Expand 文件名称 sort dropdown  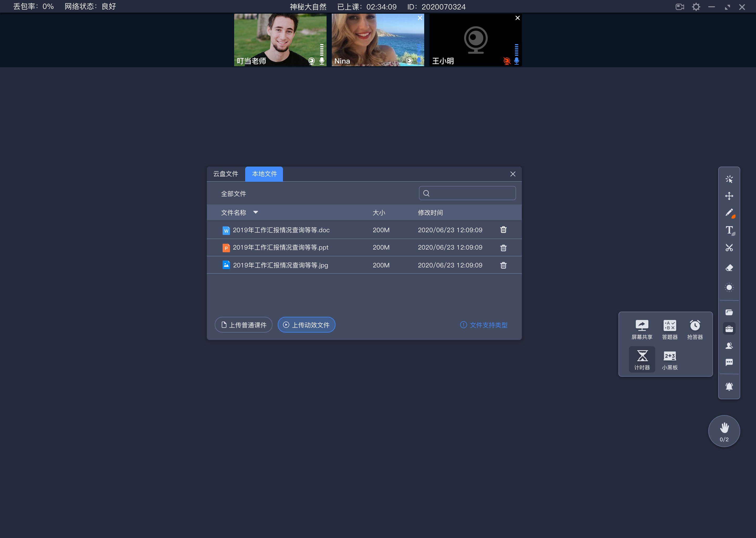256,213
